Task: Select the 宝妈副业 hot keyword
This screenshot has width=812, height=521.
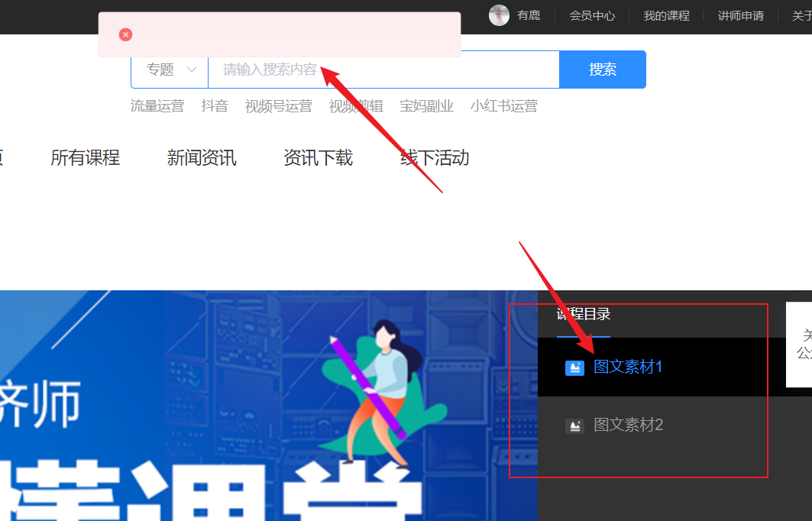Action: tap(427, 106)
